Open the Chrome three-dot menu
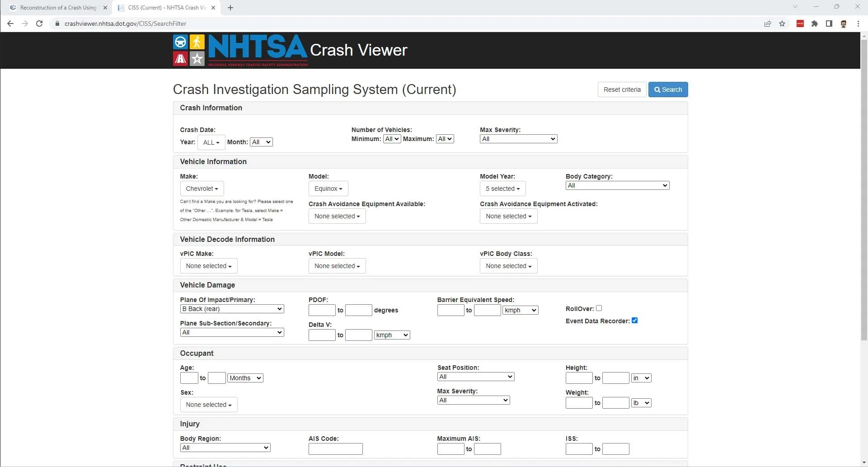This screenshot has width=868, height=467. point(858,24)
